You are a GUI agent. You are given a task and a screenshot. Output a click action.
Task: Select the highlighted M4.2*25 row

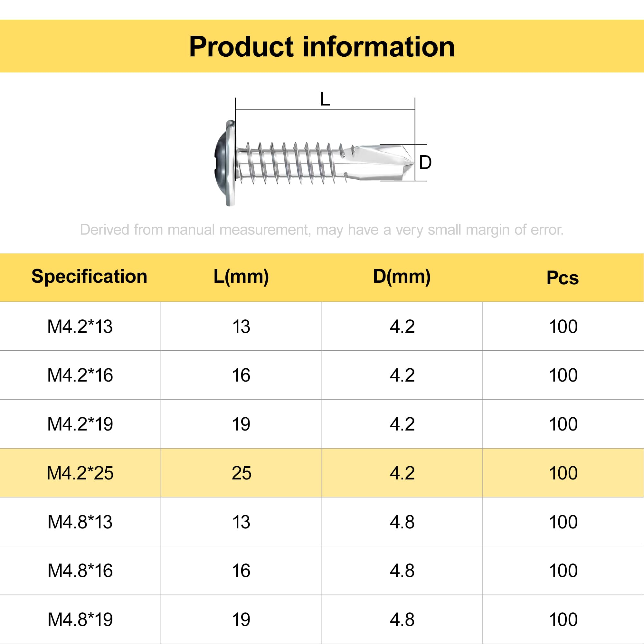322,473
